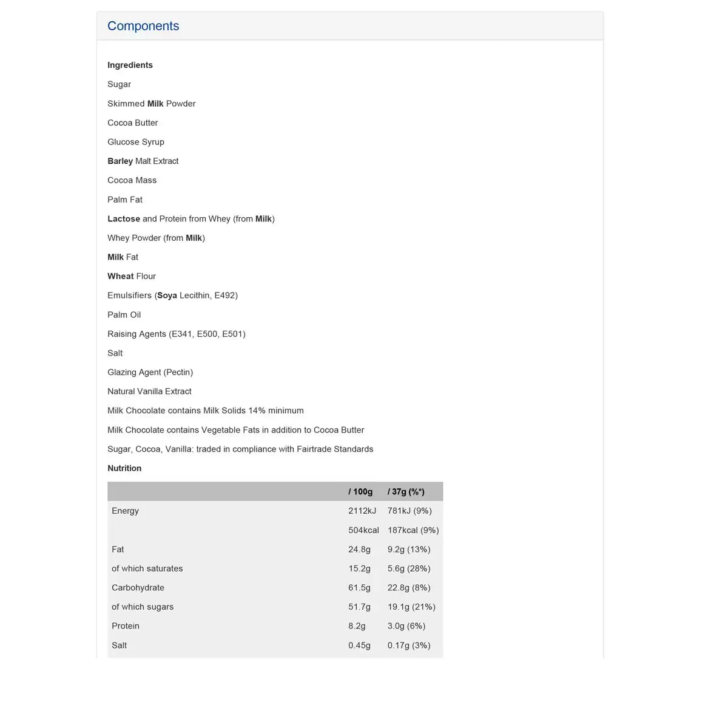Click the Components panel heading

(143, 26)
